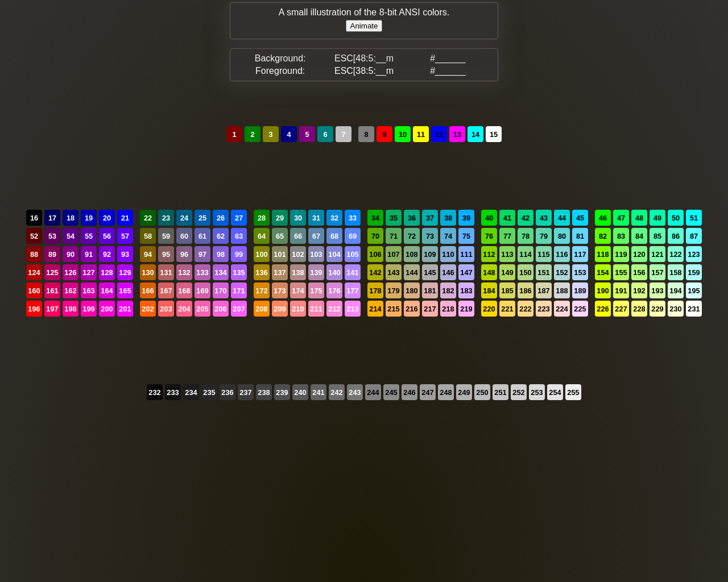Click purple swatch number 5

307,134
